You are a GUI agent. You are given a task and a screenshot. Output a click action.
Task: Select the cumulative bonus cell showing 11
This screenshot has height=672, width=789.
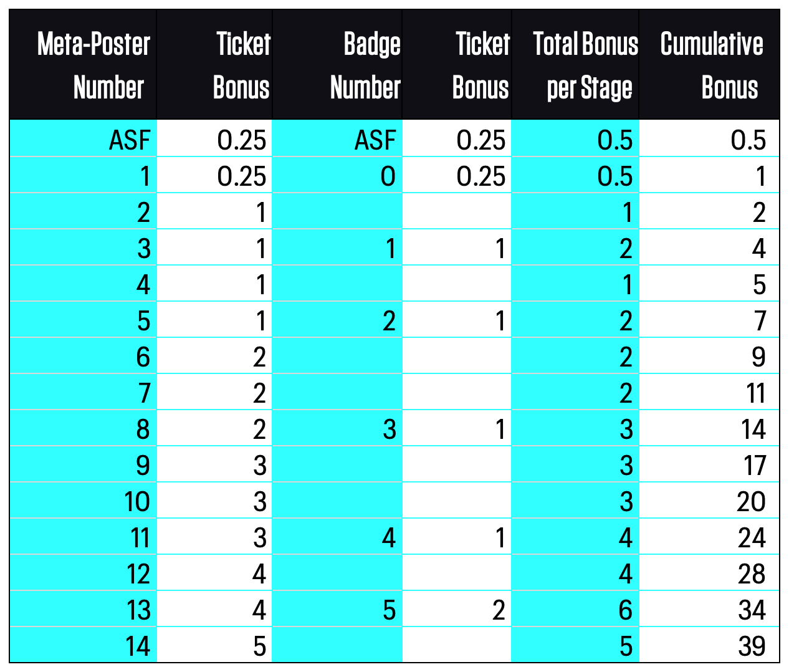(709, 392)
